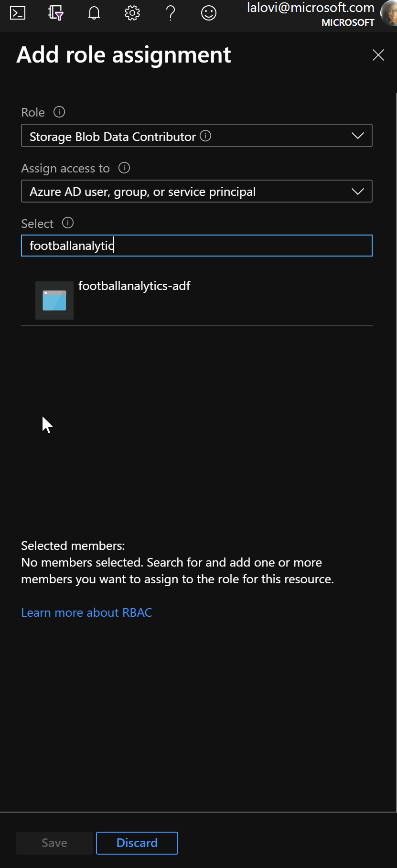The height and width of the screenshot is (868, 397).
Task: Click the Discard button
Action: (137, 843)
